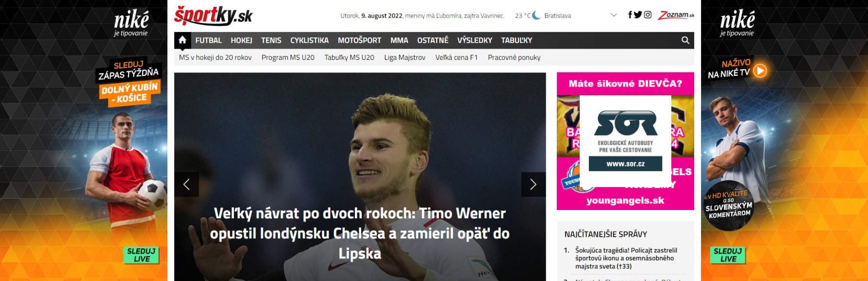The image size is (868, 281).
Task: Visit the Facebook icon link
Action: pos(630,15)
